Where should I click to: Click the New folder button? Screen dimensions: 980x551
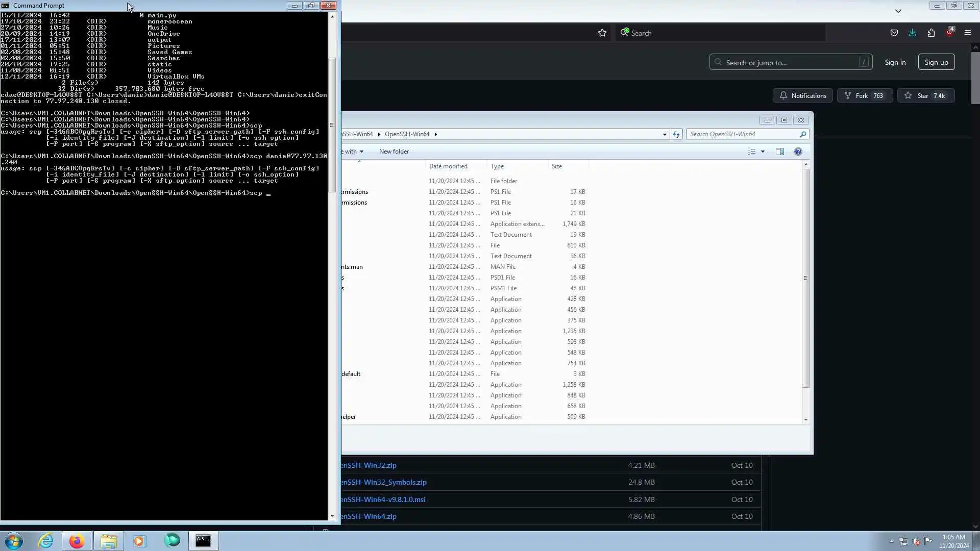click(x=394, y=152)
